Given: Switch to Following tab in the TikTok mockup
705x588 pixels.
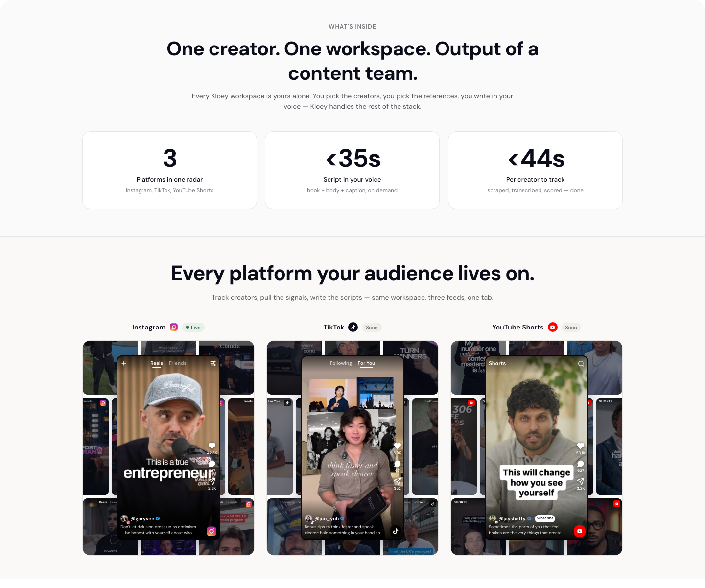Looking at the screenshot, I should [341, 363].
